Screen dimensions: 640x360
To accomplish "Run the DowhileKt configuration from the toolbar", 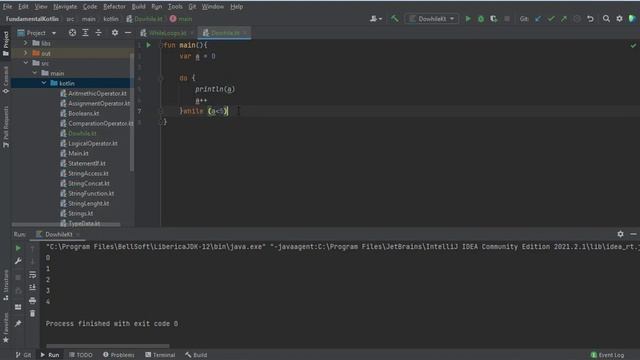I will pos(468,19).
